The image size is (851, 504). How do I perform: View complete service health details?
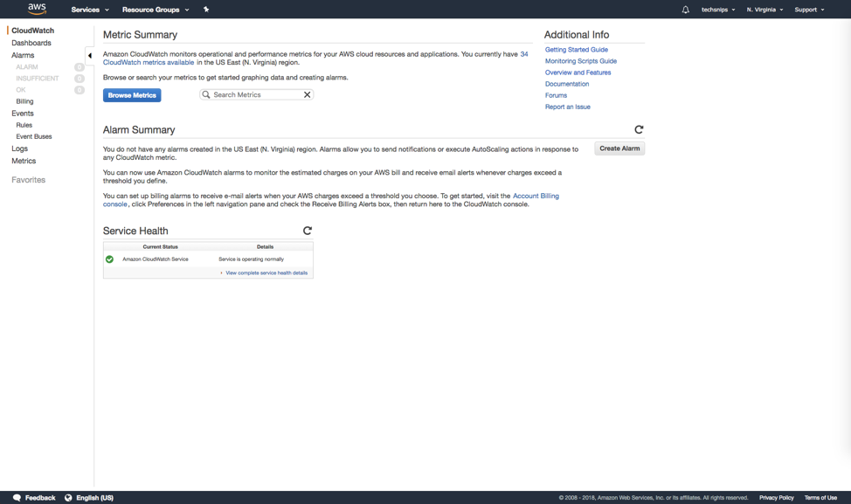pos(266,273)
